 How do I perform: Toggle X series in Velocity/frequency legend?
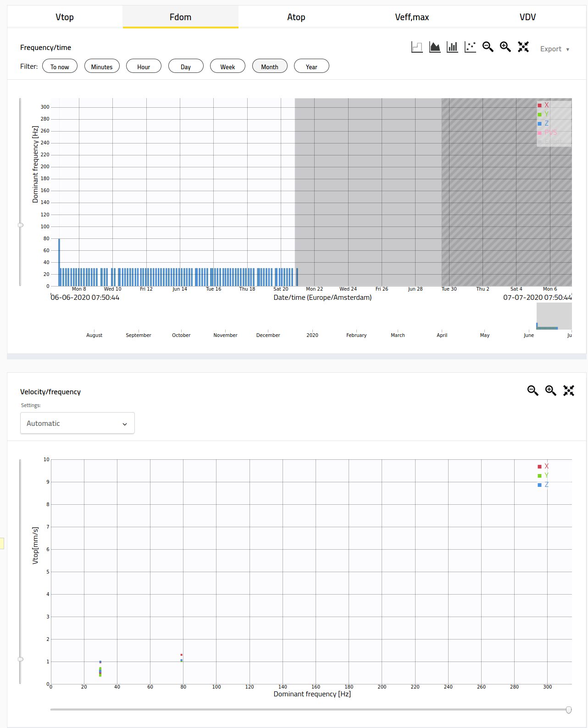[546, 466]
